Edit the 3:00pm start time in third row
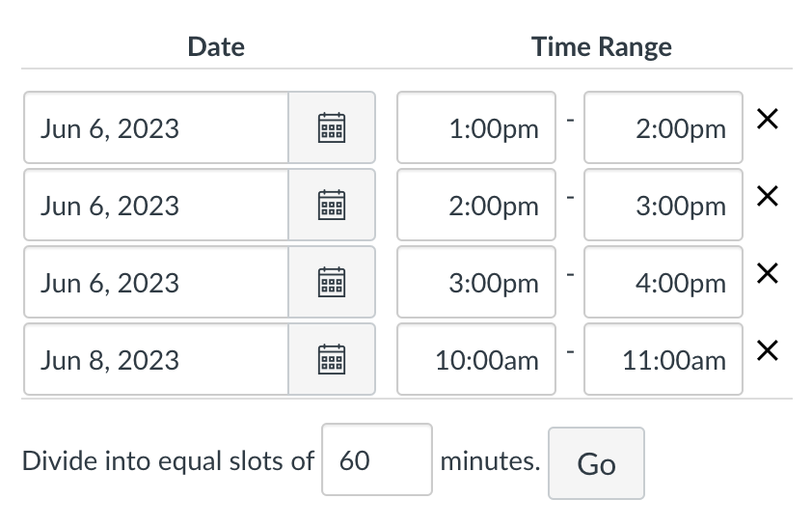 (476, 282)
